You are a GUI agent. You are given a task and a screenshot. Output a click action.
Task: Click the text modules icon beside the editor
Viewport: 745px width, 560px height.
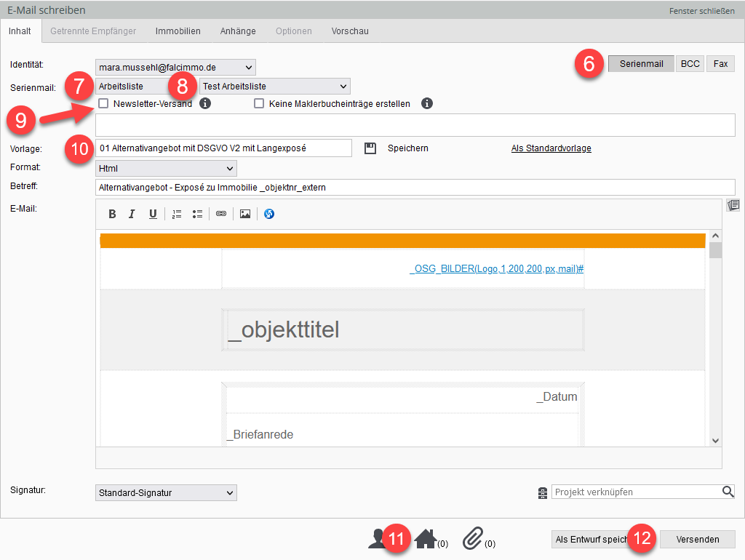click(x=733, y=206)
